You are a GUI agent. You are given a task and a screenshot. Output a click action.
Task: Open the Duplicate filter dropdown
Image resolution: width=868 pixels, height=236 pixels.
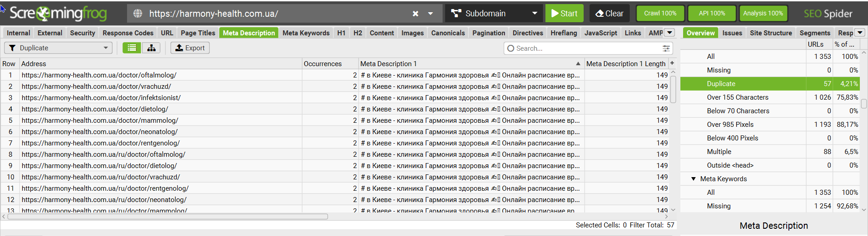pos(58,48)
